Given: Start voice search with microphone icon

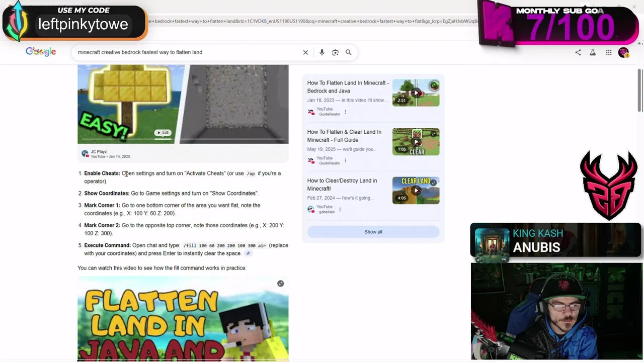Looking at the screenshot, I should 322,52.
